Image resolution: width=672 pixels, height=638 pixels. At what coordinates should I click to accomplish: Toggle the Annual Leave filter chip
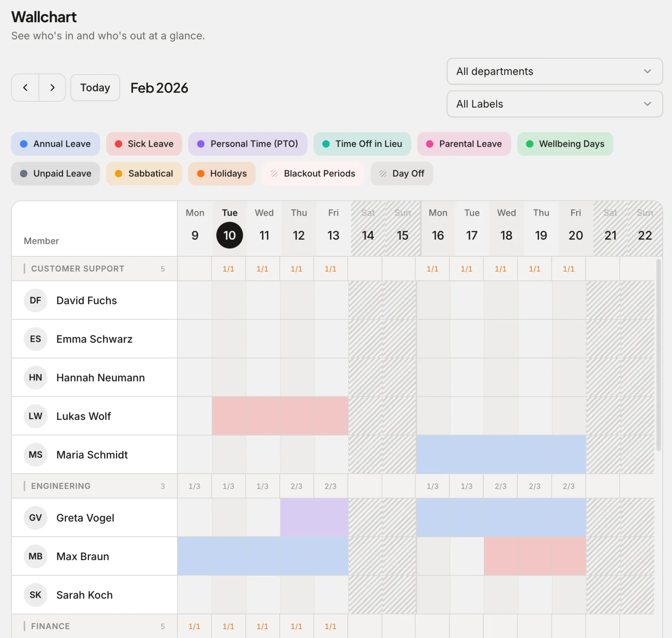[x=55, y=144]
